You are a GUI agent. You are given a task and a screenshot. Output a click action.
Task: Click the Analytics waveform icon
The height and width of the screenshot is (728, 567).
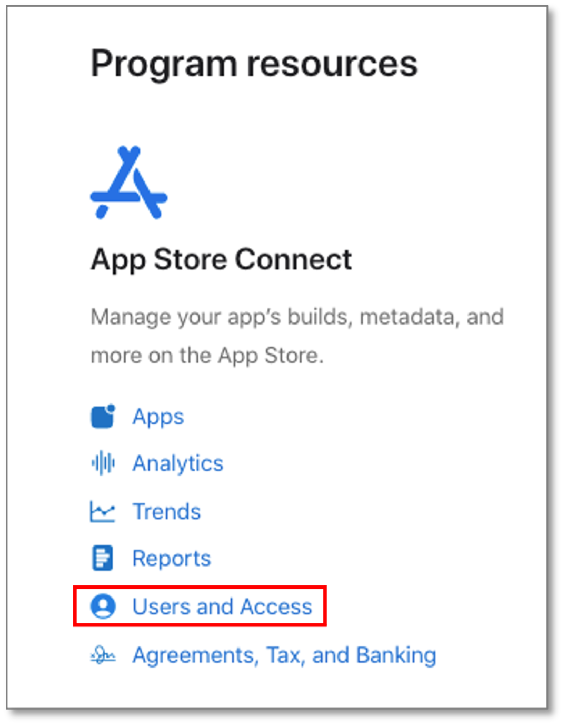pyautogui.click(x=103, y=463)
